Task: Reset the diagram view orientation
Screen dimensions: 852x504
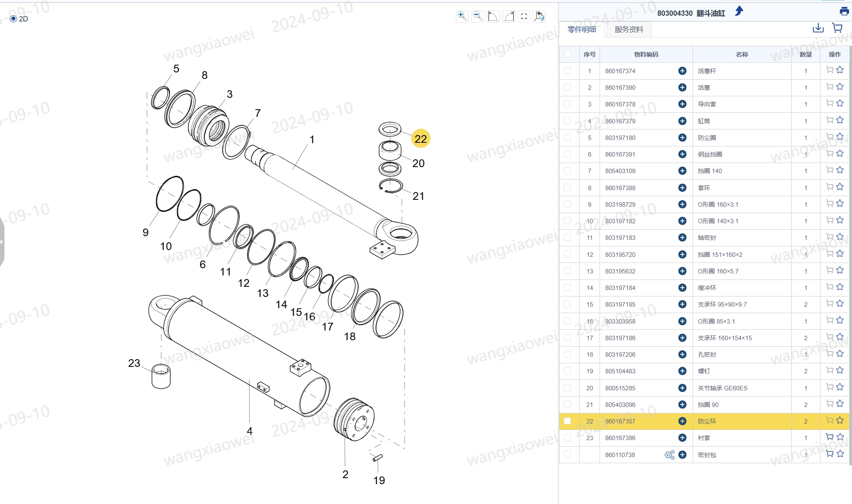Action: click(x=539, y=16)
